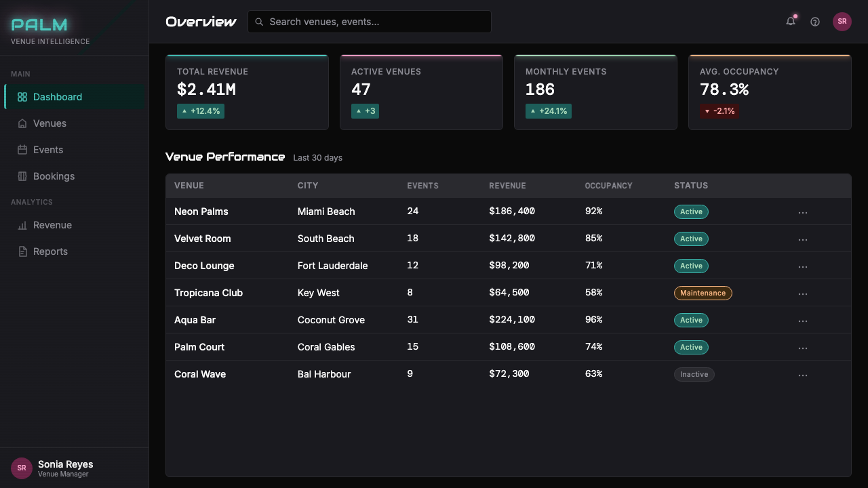
Task: Click the Revenue bar chart icon
Action: point(22,225)
